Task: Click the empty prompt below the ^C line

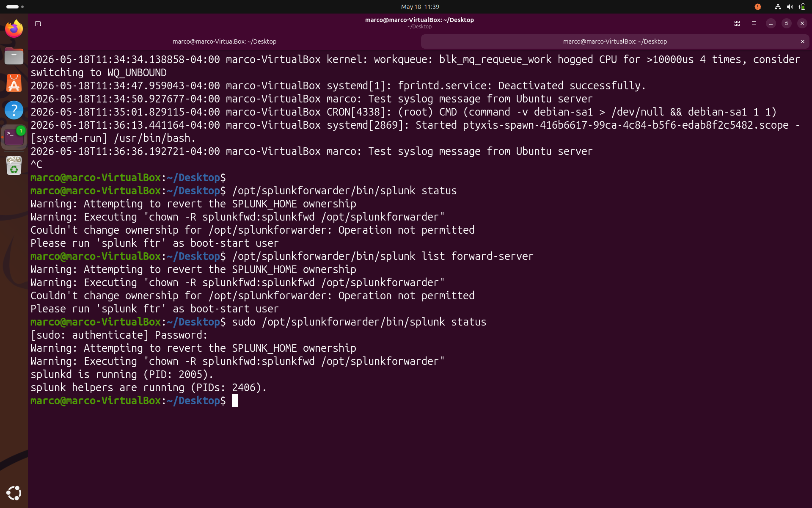Action: (128, 177)
